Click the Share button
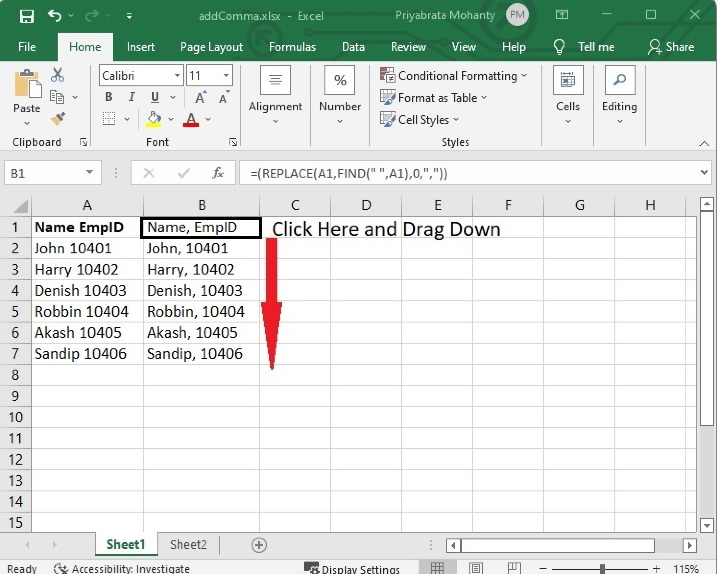This screenshot has height=574, width=720. click(670, 47)
